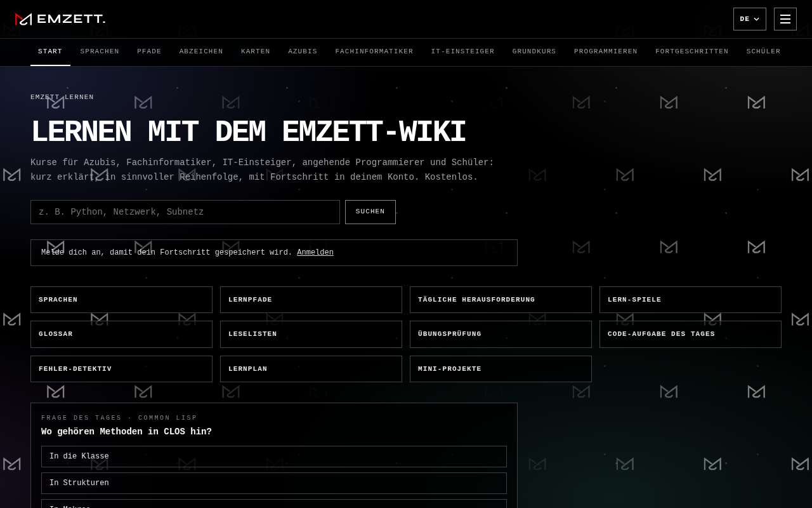The image size is (812, 508).
Task: Select the Grundkurs tab
Action: 534,51
